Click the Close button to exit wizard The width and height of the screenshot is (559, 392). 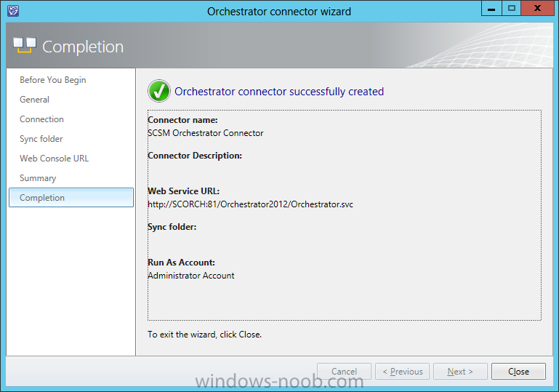(x=518, y=372)
